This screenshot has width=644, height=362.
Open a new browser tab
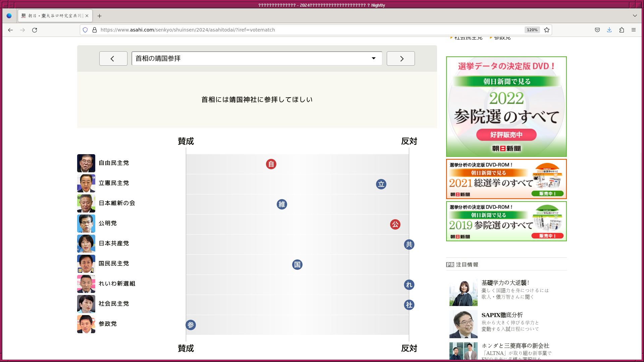coord(99,16)
